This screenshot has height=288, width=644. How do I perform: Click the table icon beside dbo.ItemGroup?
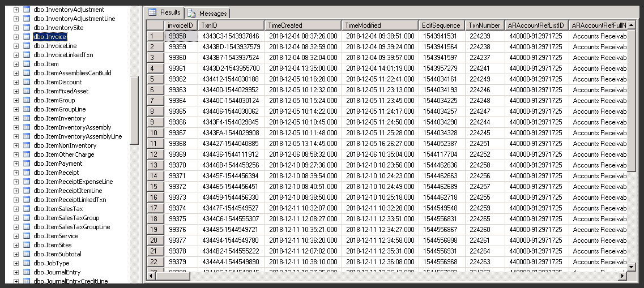tap(26, 100)
